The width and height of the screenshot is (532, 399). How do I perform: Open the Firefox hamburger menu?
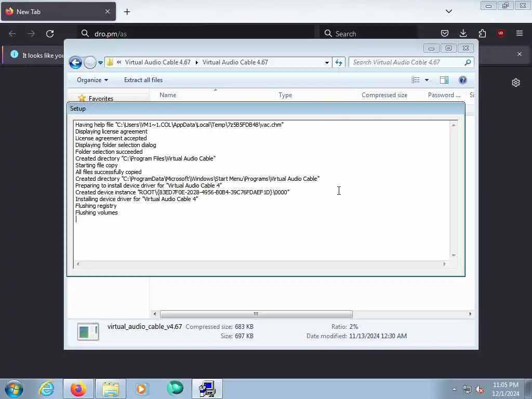click(x=520, y=33)
